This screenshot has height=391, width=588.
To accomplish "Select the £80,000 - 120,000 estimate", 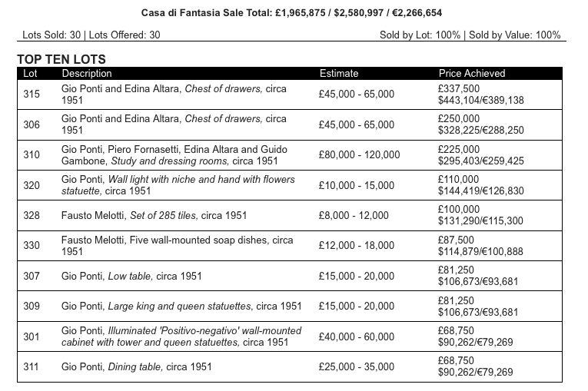I will point(359,155).
